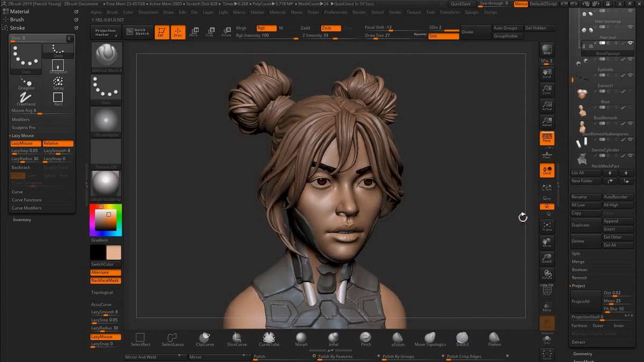The width and height of the screenshot is (644, 362).
Task: Activate the Move gizmo button in top toolbar
Action: click(194, 32)
